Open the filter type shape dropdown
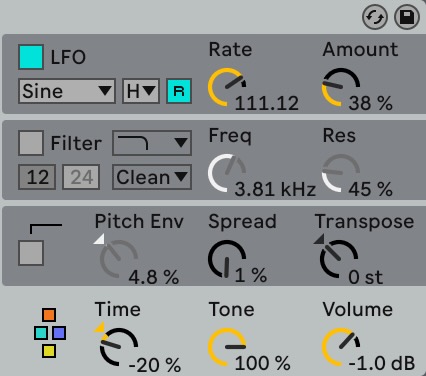Screen dimensions: 426x376 coord(152,143)
